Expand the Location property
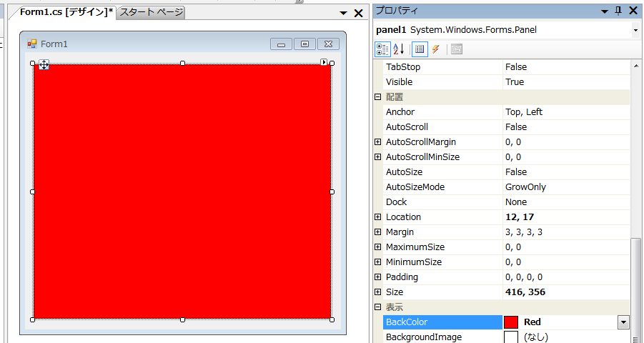The image size is (644, 343). point(378,217)
